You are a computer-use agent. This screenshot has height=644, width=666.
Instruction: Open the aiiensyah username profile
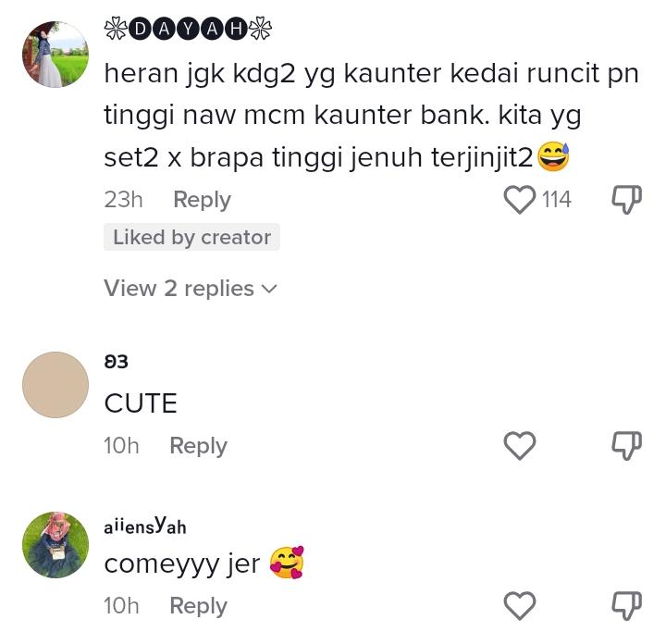(145, 525)
